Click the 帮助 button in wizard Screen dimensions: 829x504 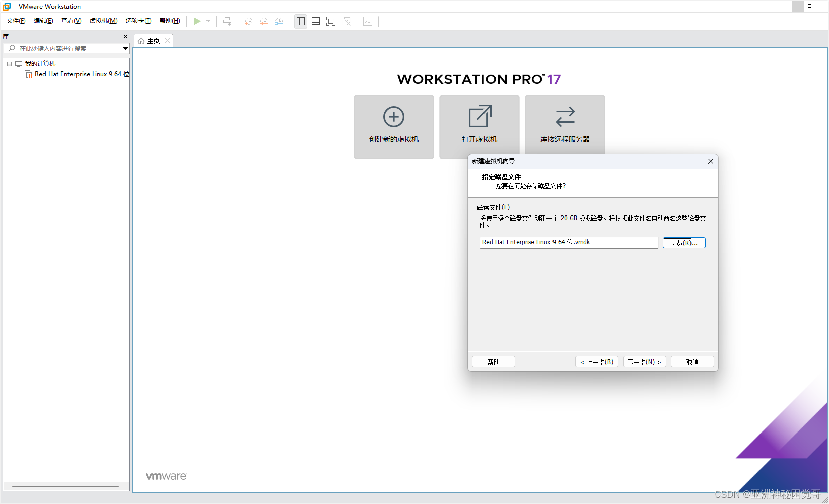tap(494, 362)
